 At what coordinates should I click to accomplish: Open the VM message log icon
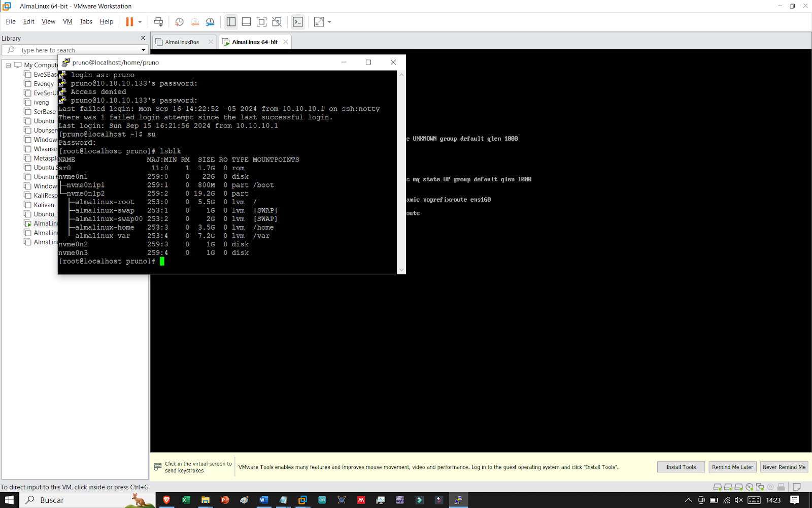coord(797,487)
